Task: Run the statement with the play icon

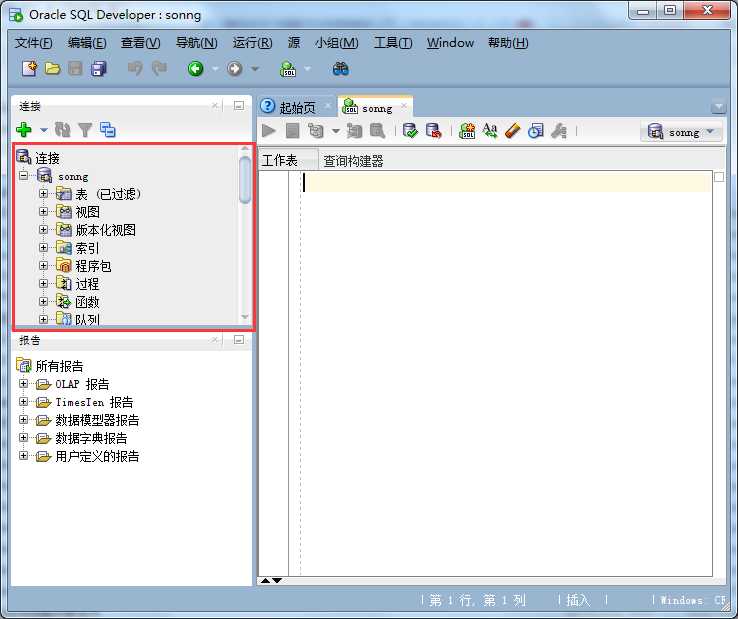Action: [x=269, y=131]
